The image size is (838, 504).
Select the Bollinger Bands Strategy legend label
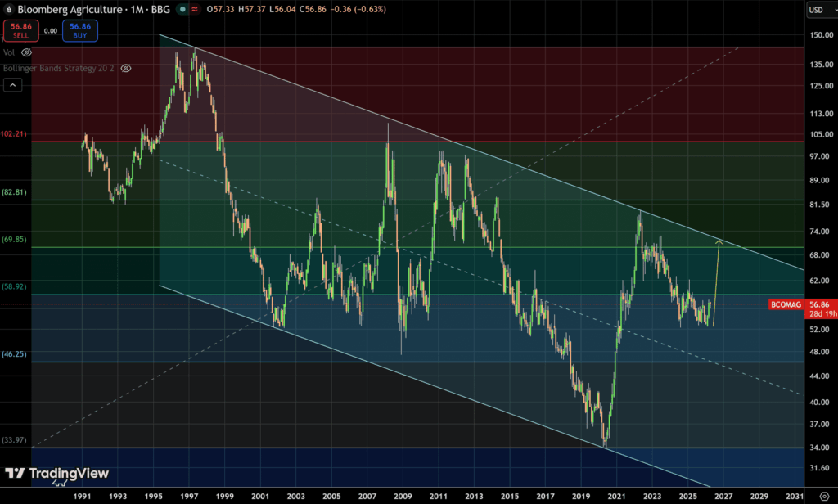pyautogui.click(x=59, y=69)
